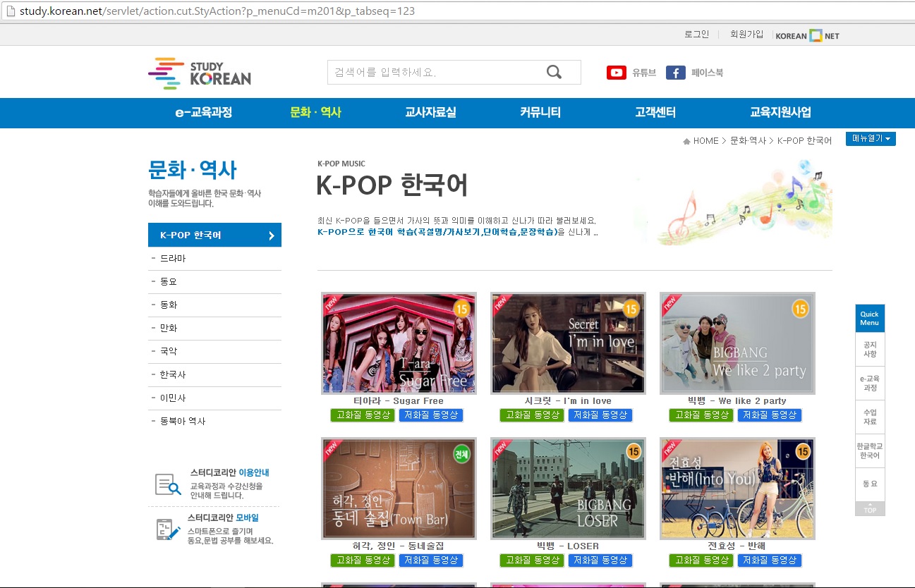Open the YouTube icon link

click(x=617, y=73)
